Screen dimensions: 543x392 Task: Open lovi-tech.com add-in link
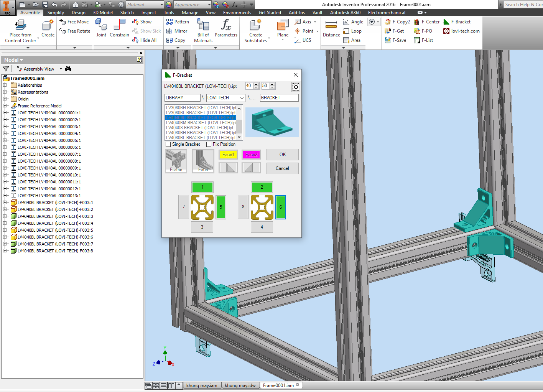click(461, 31)
